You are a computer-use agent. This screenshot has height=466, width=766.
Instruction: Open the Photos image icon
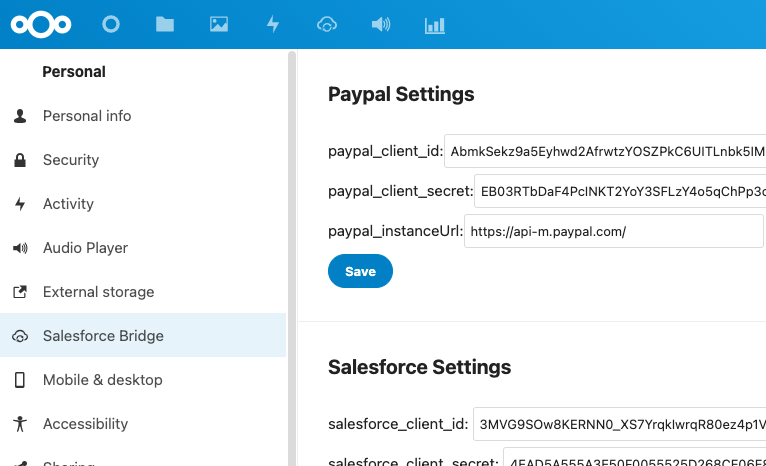[219, 24]
